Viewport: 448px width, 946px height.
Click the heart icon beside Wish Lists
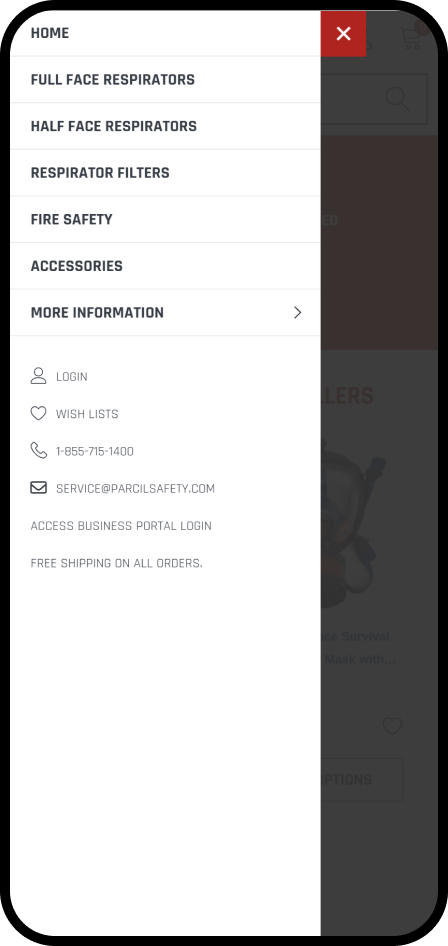(39, 413)
